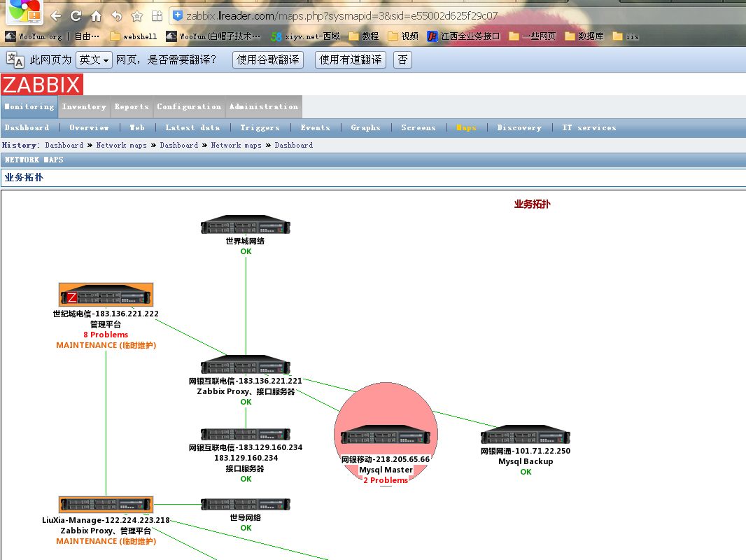Open the Web submenu item

(137, 127)
